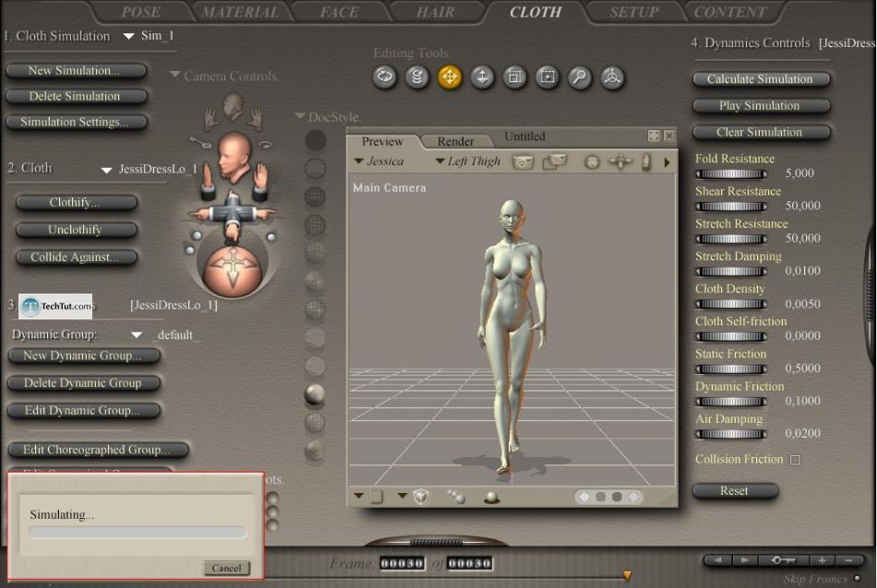Switch to the MATERIAL room tab
The width and height of the screenshot is (877, 588).
(240, 12)
